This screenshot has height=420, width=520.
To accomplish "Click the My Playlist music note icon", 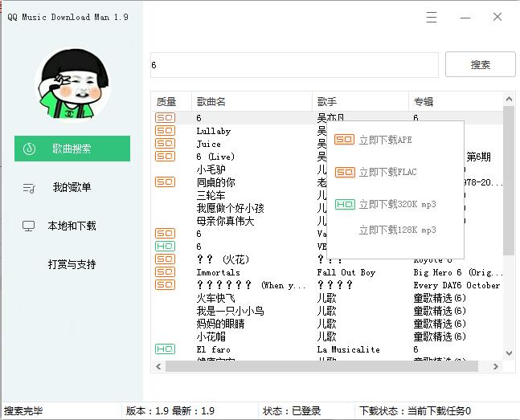I will pos(29,188).
